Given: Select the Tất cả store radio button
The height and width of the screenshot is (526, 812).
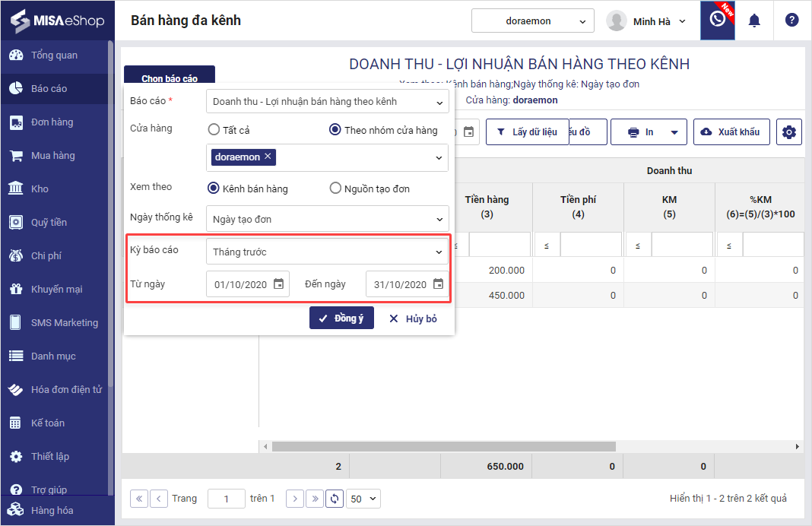Looking at the screenshot, I should pyautogui.click(x=214, y=129).
